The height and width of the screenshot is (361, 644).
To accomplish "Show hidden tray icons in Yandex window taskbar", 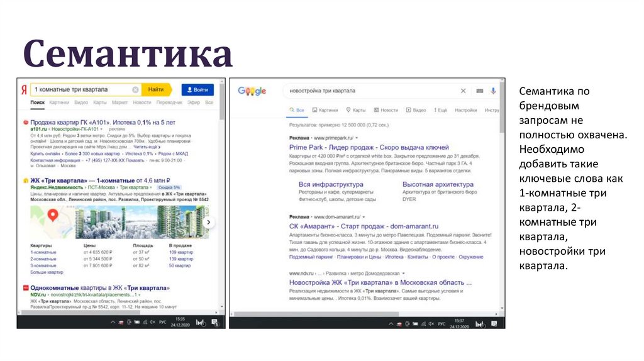I will pos(113,323).
